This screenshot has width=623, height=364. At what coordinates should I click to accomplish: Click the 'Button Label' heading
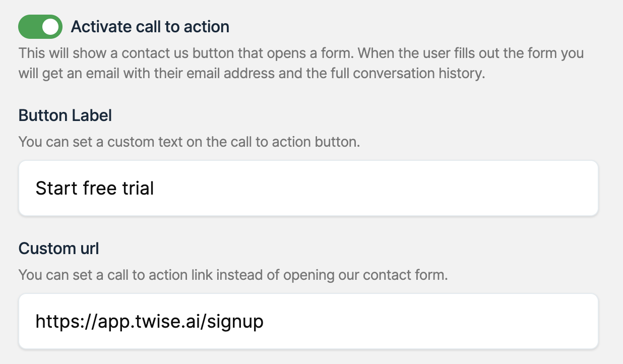pyautogui.click(x=65, y=115)
